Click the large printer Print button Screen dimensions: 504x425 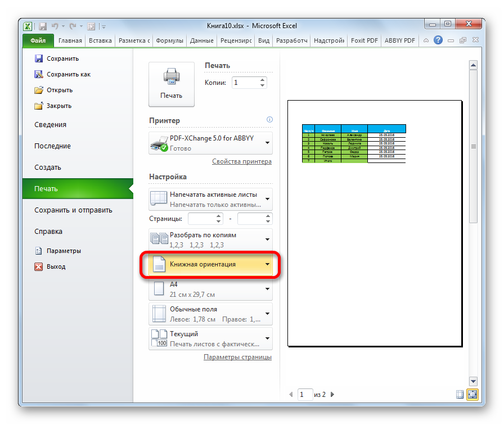point(171,84)
